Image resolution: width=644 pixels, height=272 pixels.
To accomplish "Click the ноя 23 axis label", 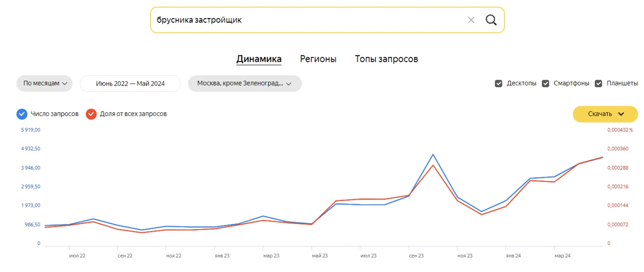I will (x=465, y=256).
